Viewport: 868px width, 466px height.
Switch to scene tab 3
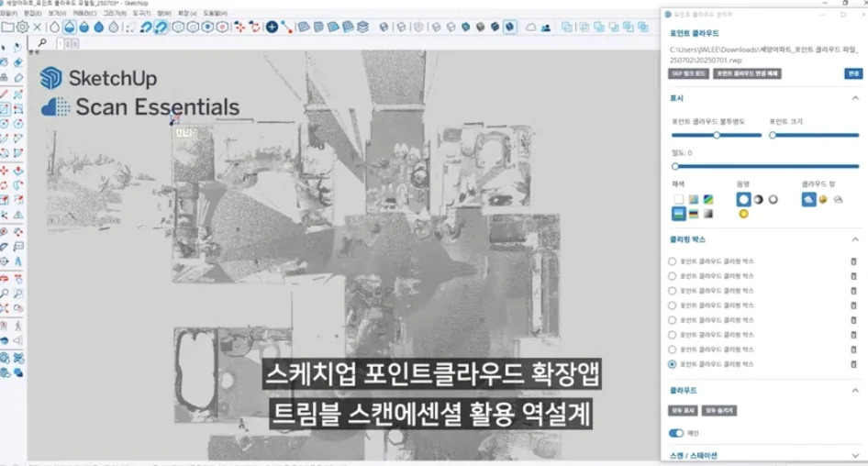pos(74,43)
